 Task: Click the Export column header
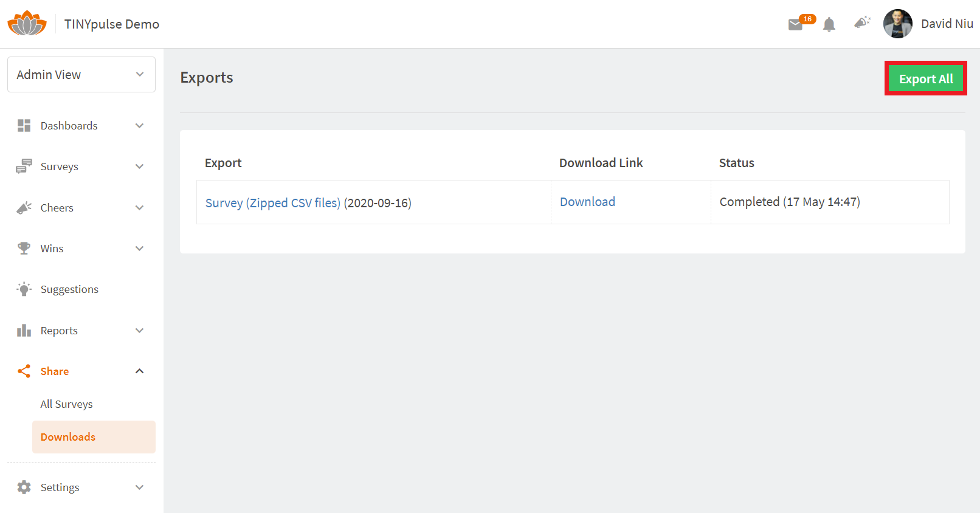[x=223, y=163]
